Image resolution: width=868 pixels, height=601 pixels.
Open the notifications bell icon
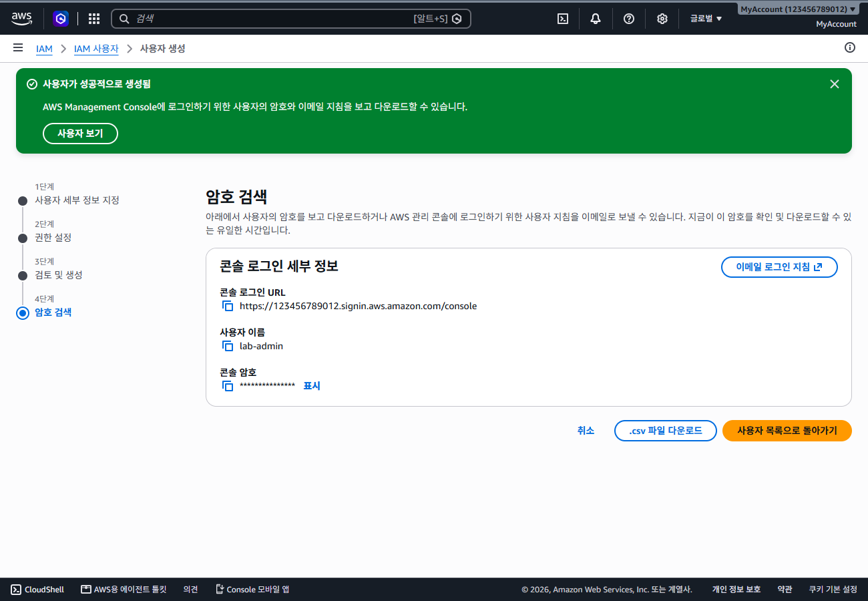pos(596,19)
